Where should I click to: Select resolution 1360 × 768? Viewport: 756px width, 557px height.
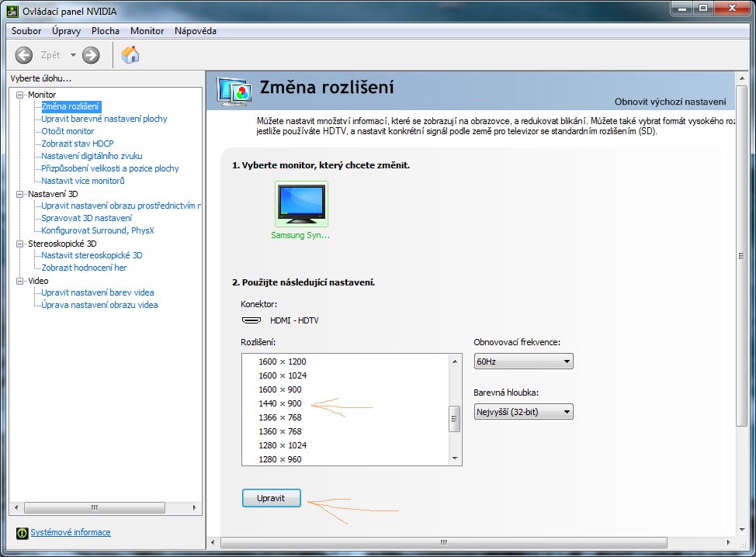pos(280,432)
